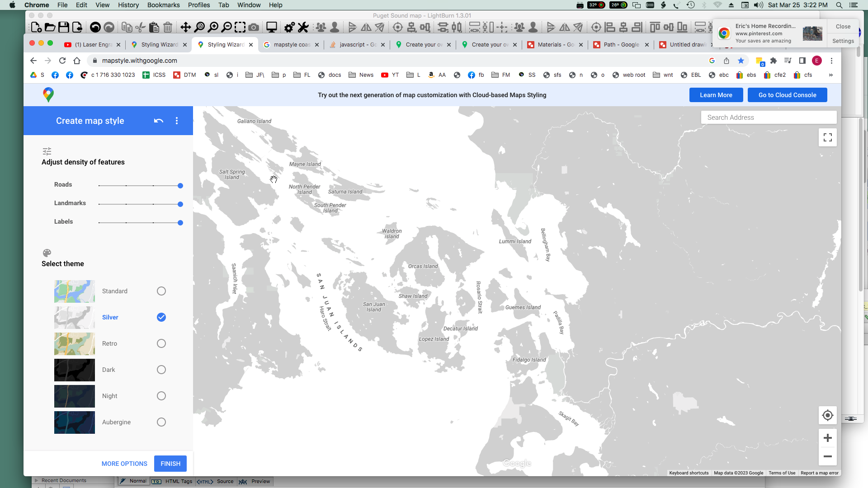Viewport: 868px width, 488px height.
Task: Click the Search Address input field
Action: (769, 117)
